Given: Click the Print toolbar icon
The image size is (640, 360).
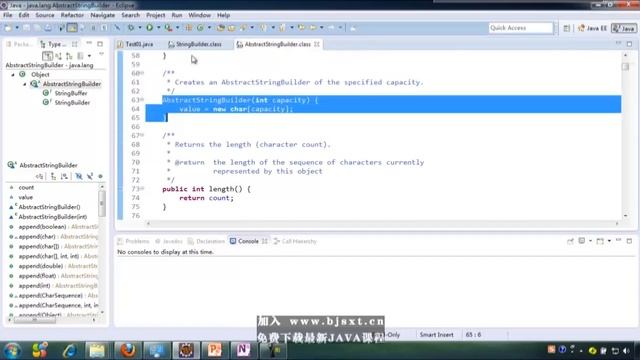Looking at the screenshot, I should tap(48, 28).
